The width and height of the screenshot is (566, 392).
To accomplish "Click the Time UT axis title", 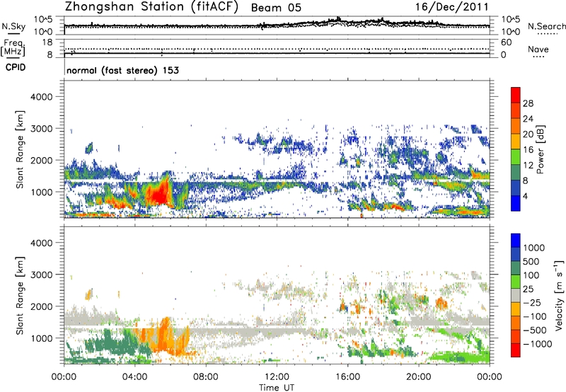I will pos(277,388).
